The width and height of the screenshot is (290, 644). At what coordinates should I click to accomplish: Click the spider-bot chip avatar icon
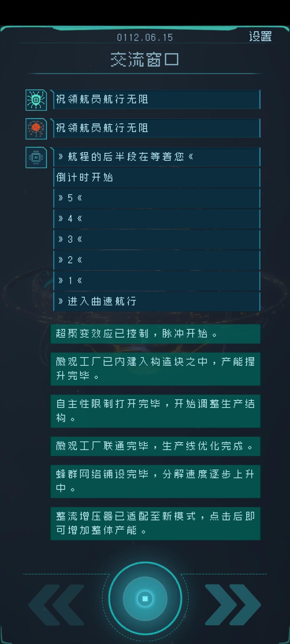[36, 100]
